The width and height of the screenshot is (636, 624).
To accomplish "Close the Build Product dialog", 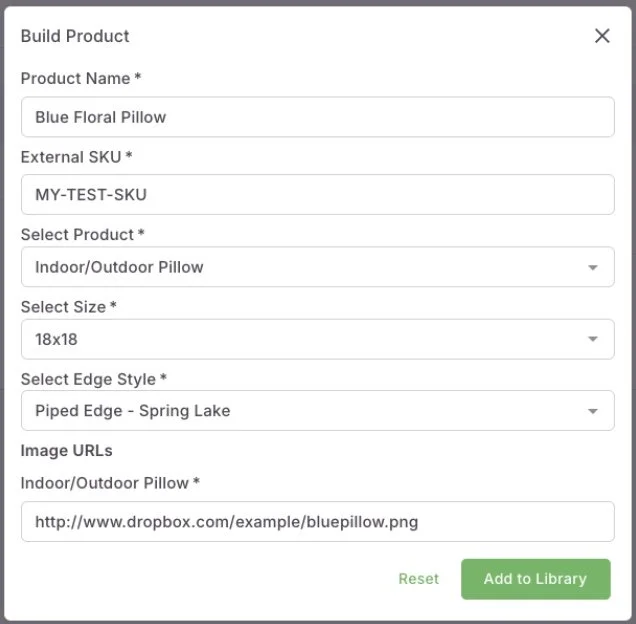I will [x=602, y=36].
